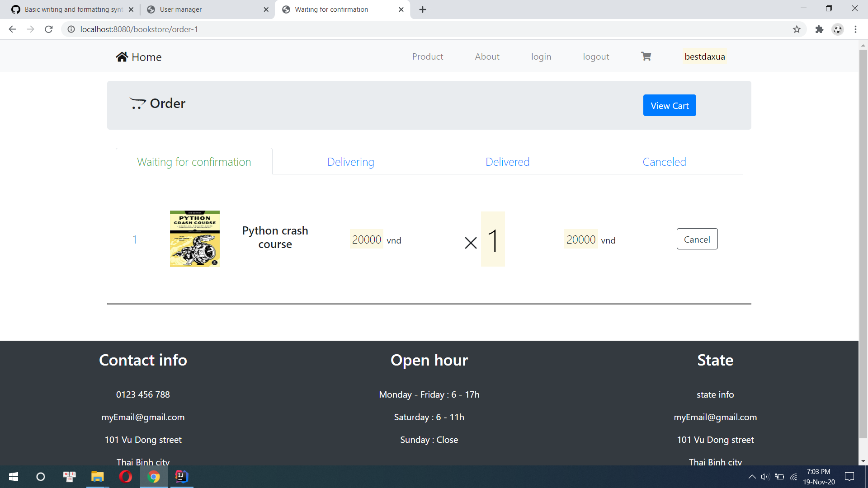The height and width of the screenshot is (488, 868).
Task: Switch to the Delivering tab
Action: pyautogui.click(x=350, y=162)
